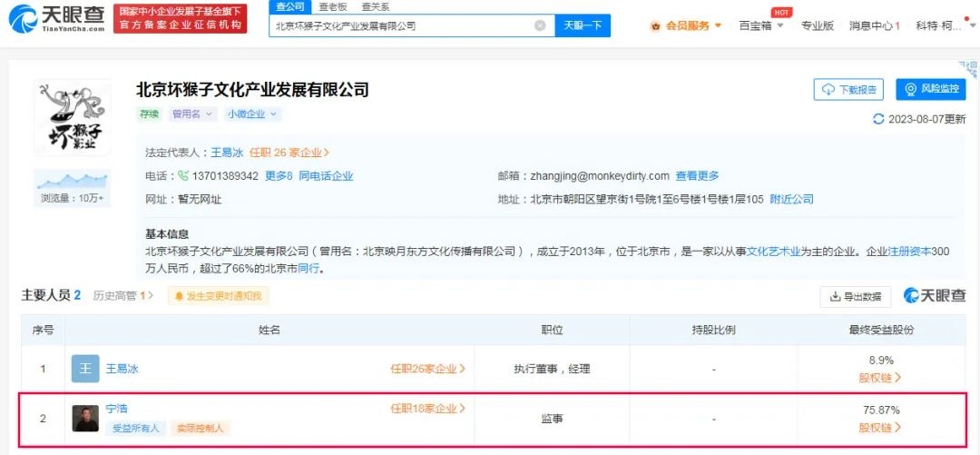Refresh data via the update icon
The image size is (980, 455).
click(x=878, y=119)
